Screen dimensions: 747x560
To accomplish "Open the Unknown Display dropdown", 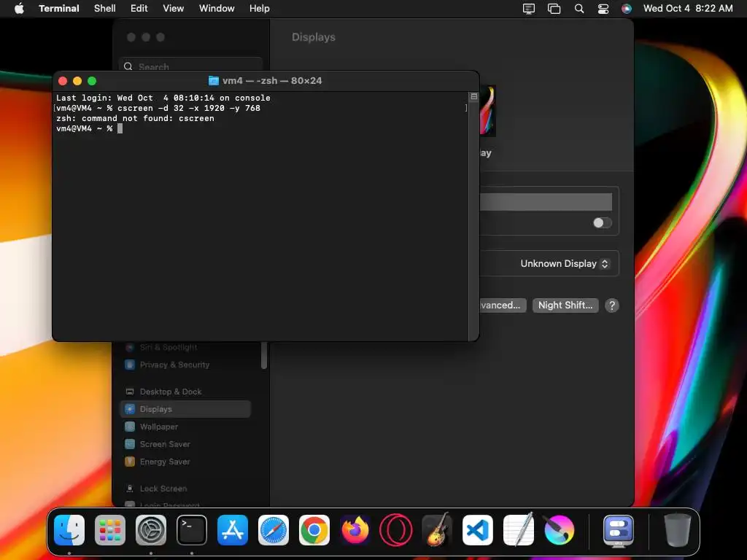I will (x=565, y=264).
